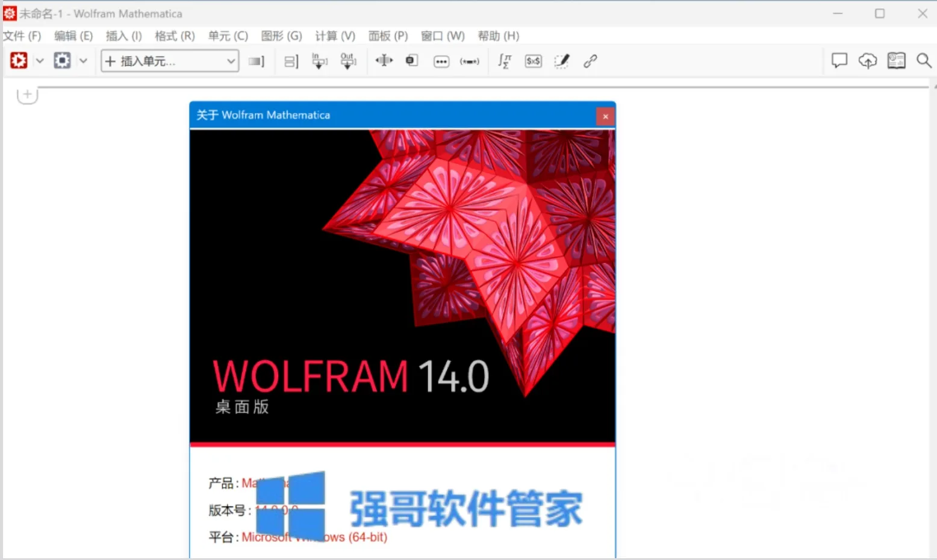Click the cell bracket icon after 插入单元
Screen dimensions: 937x560
click(x=257, y=61)
